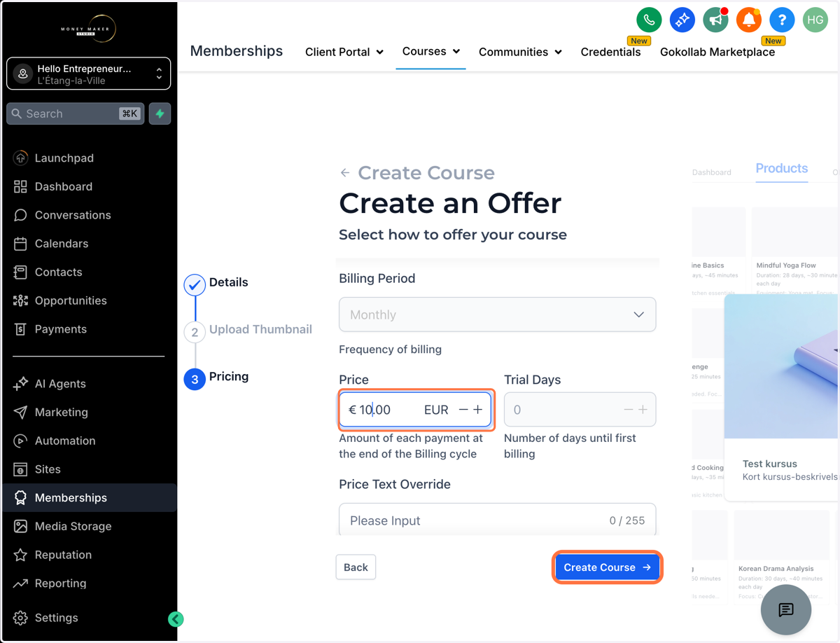Open Memberships in the sidebar

[x=88, y=498]
